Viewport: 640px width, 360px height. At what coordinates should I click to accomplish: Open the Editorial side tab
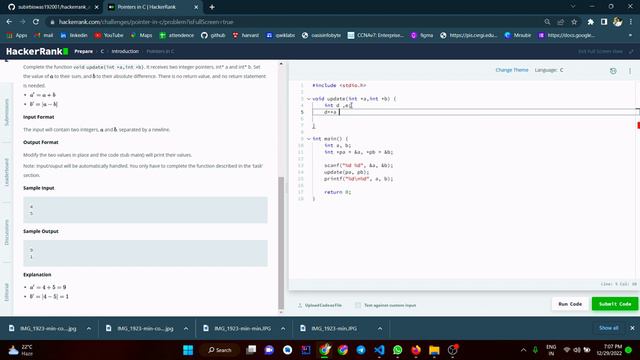click(6, 292)
